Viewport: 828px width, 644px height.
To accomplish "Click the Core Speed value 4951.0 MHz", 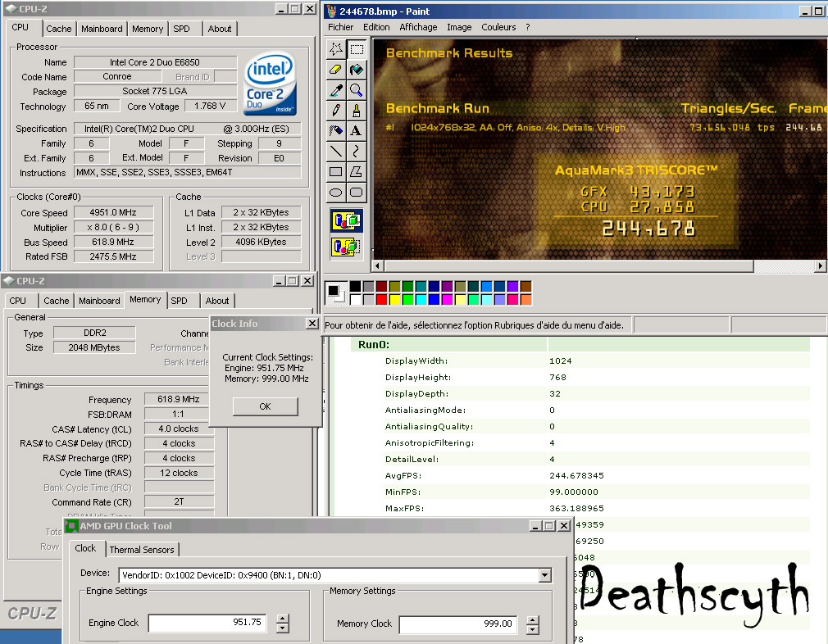I will tap(113, 212).
